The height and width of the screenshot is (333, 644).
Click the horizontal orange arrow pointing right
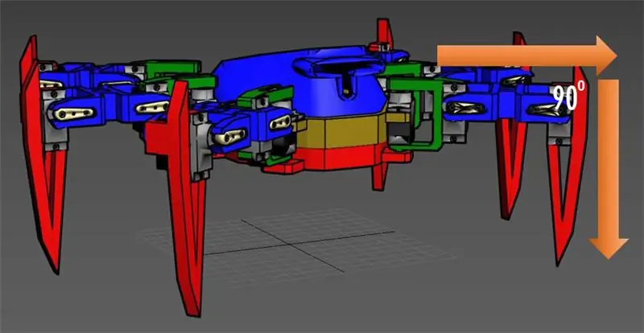526,55
